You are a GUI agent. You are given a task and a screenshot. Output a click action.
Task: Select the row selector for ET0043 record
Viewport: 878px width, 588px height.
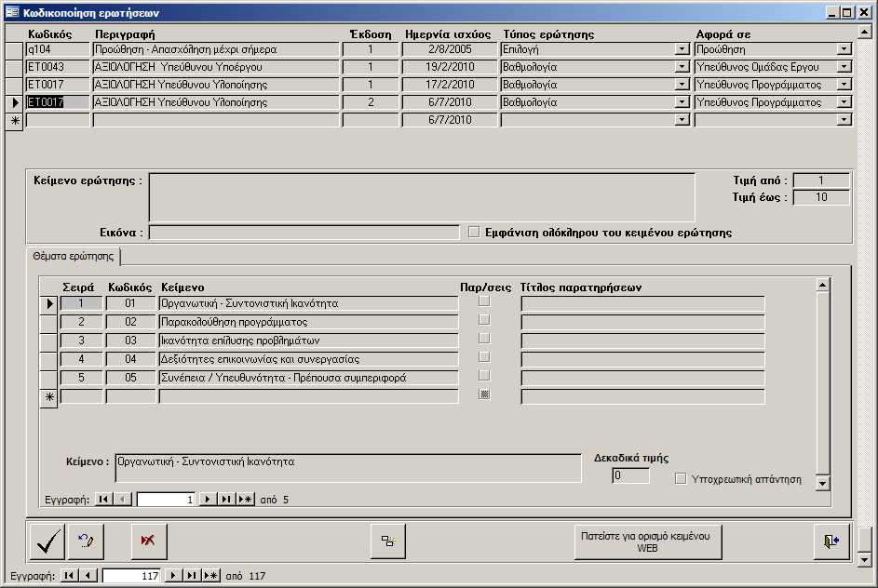pos(14,67)
